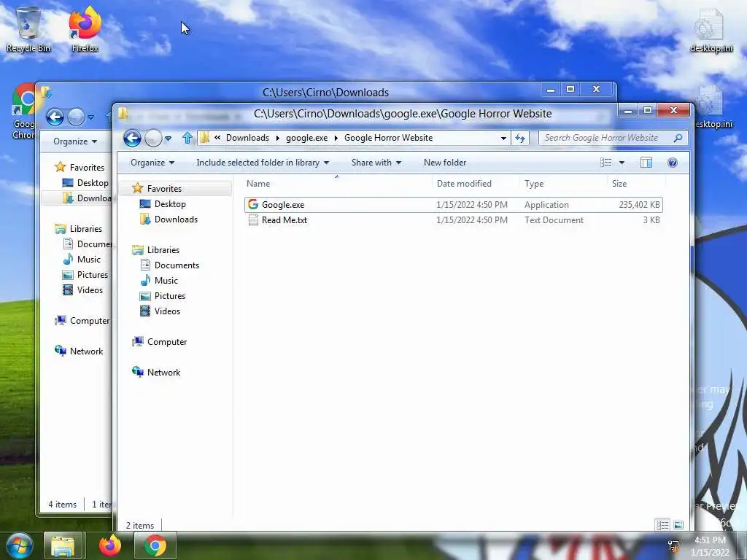The height and width of the screenshot is (560, 747).
Task: Refresh the Google Horror Website folder
Action: [x=519, y=138]
